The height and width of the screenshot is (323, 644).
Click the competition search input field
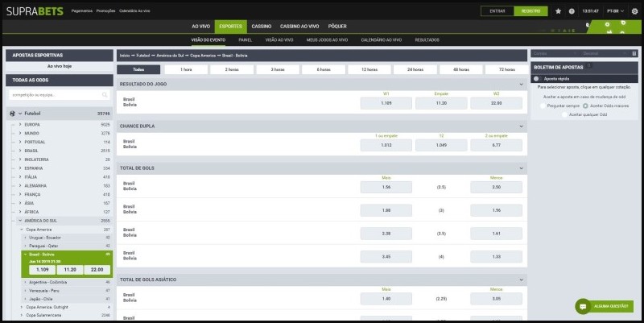coord(60,95)
